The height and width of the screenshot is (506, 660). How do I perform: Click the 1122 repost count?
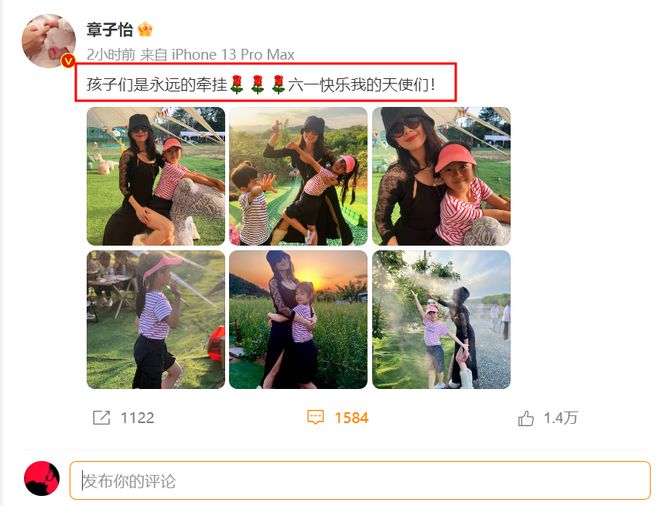tap(137, 418)
